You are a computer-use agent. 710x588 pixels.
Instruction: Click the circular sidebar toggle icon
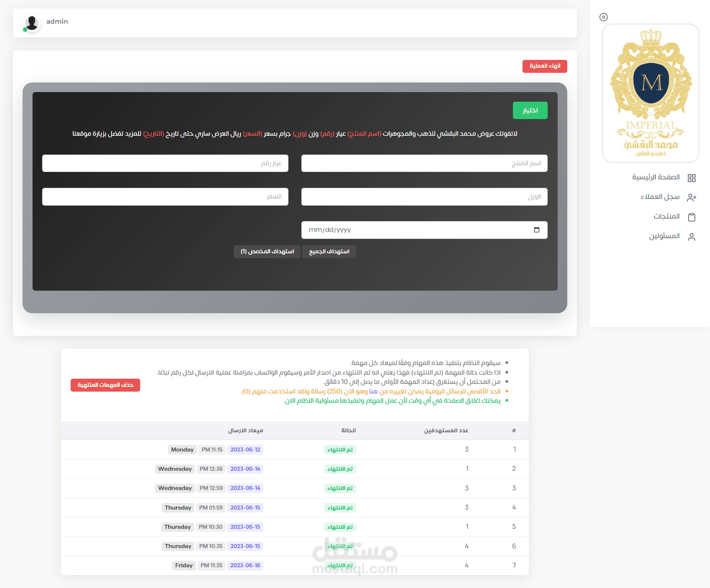click(x=603, y=17)
